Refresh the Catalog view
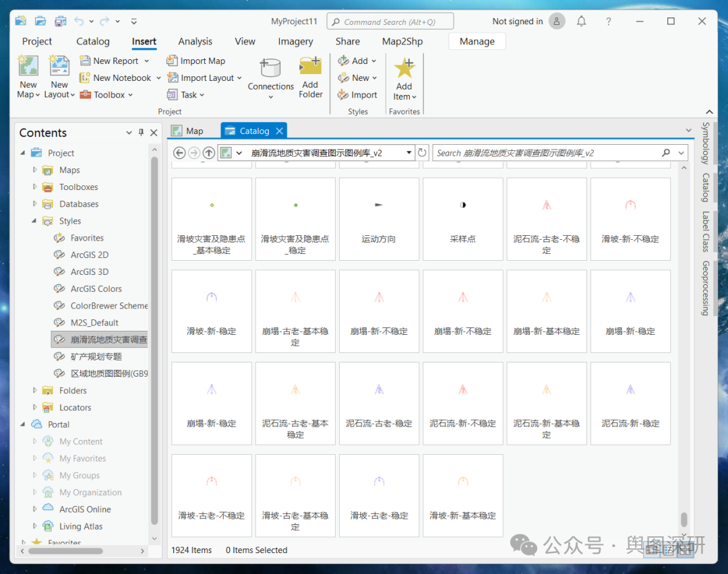728x574 pixels. point(422,153)
